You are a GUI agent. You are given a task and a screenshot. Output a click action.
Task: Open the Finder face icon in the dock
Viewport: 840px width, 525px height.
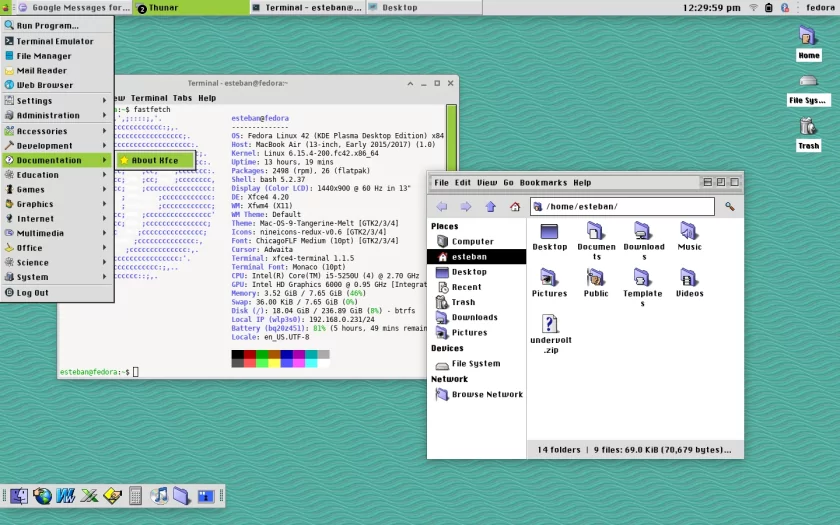click(x=19, y=496)
